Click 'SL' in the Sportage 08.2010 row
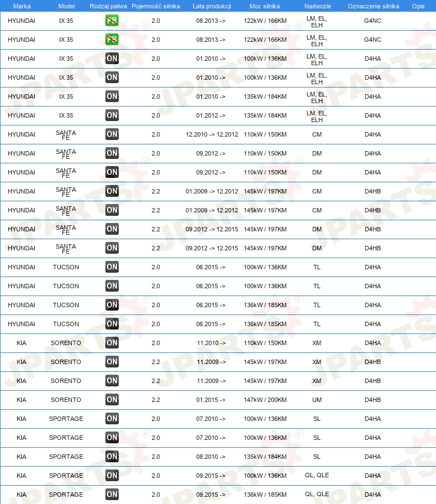The height and width of the screenshot is (504, 436). [317, 457]
